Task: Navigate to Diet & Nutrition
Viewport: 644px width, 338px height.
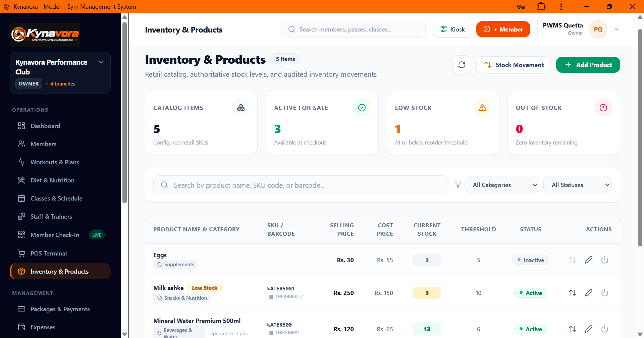Action: pos(60,180)
